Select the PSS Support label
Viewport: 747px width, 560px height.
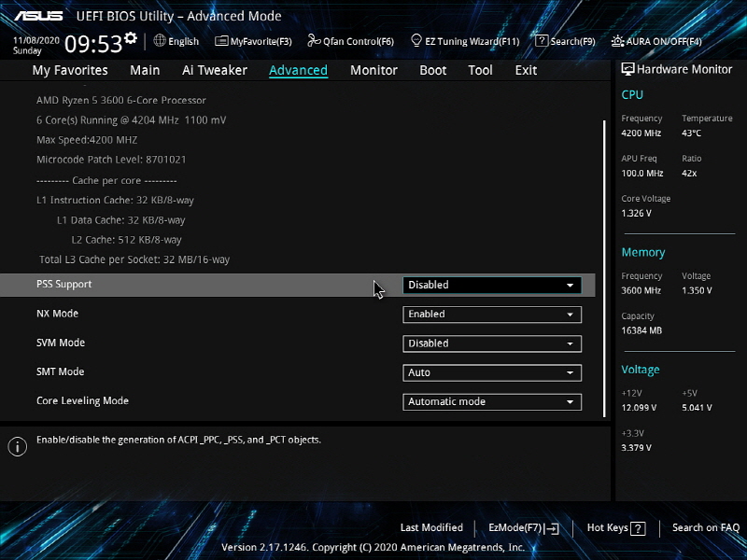pyautogui.click(x=63, y=285)
